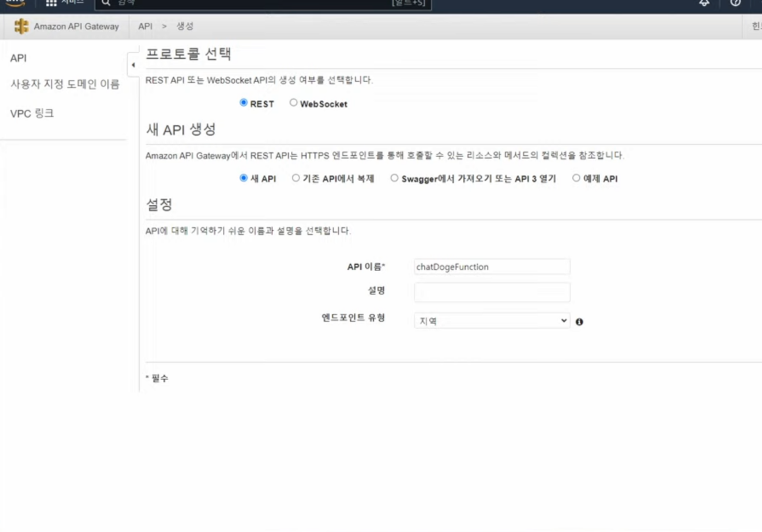Click the top search bar field
Viewport: 762px width, 532px height.
coord(263,4)
